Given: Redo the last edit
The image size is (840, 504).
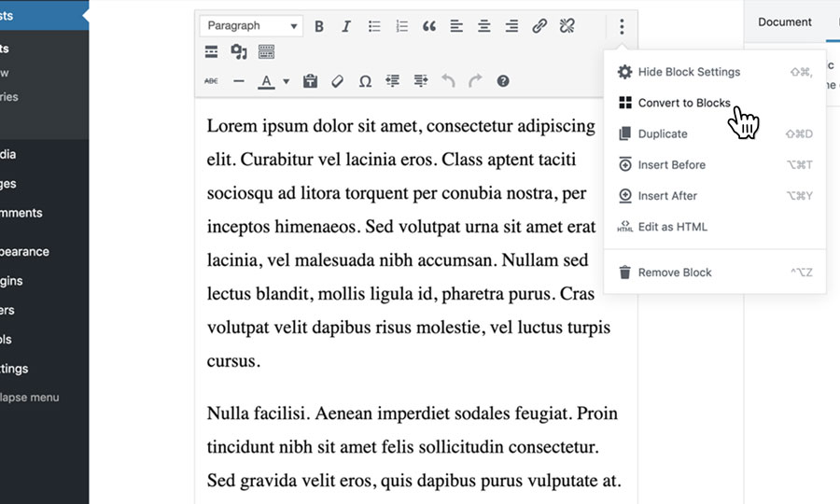Looking at the screenshot, I should pyautogui.click(x=475, y=81).
